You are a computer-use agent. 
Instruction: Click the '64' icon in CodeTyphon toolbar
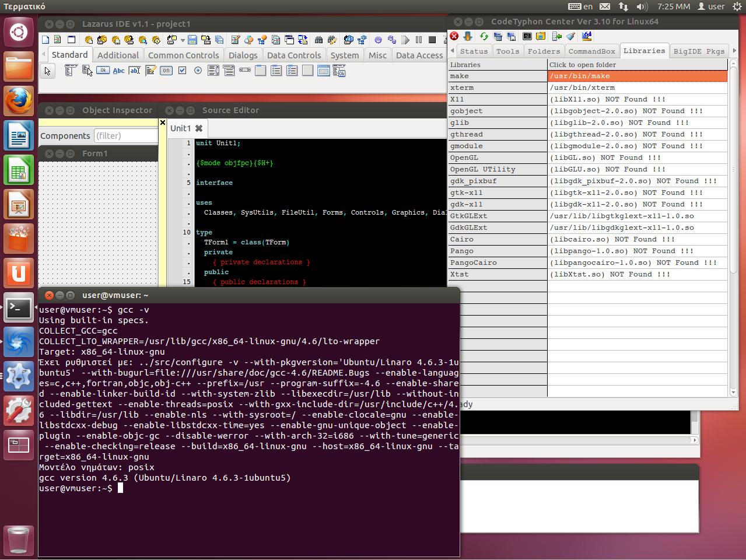tap(587, 36)
